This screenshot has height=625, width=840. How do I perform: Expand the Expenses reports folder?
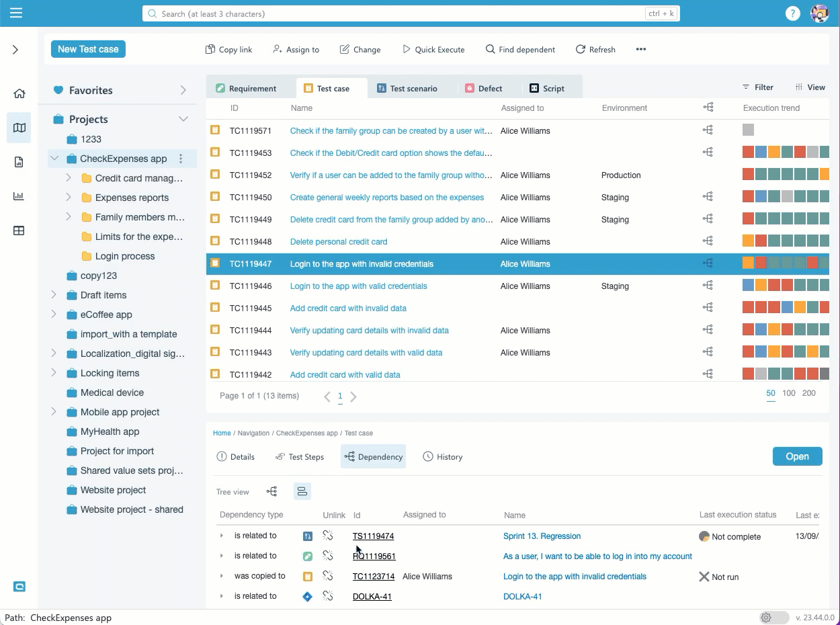pyautogui.click(x=69, y=198)
